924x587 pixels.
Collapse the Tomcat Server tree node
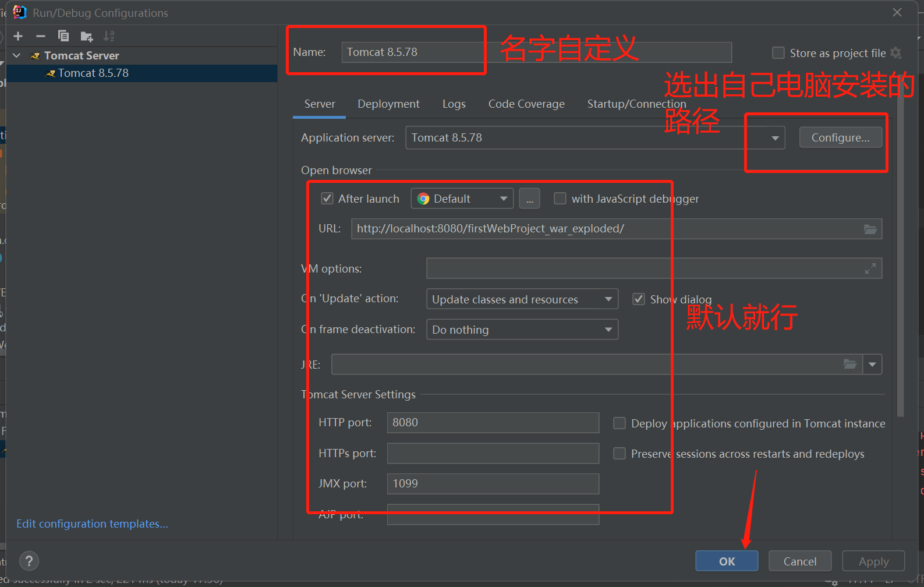[17, 55]
